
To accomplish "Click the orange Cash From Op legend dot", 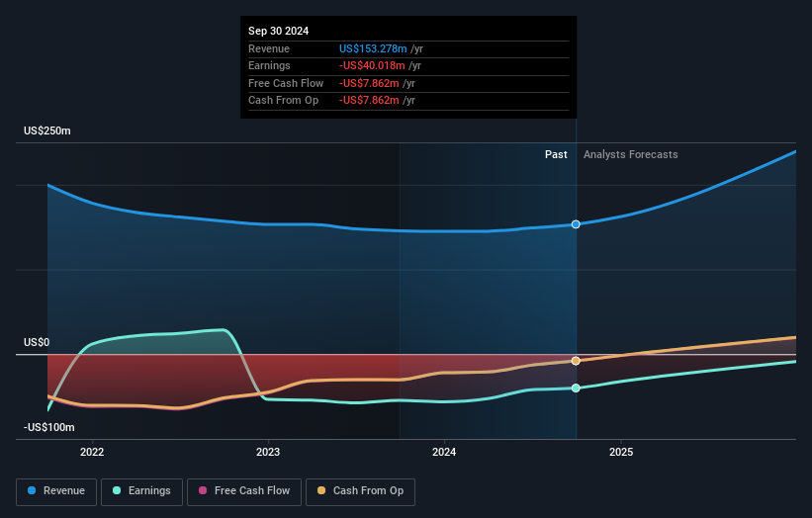I will [321, 490].
